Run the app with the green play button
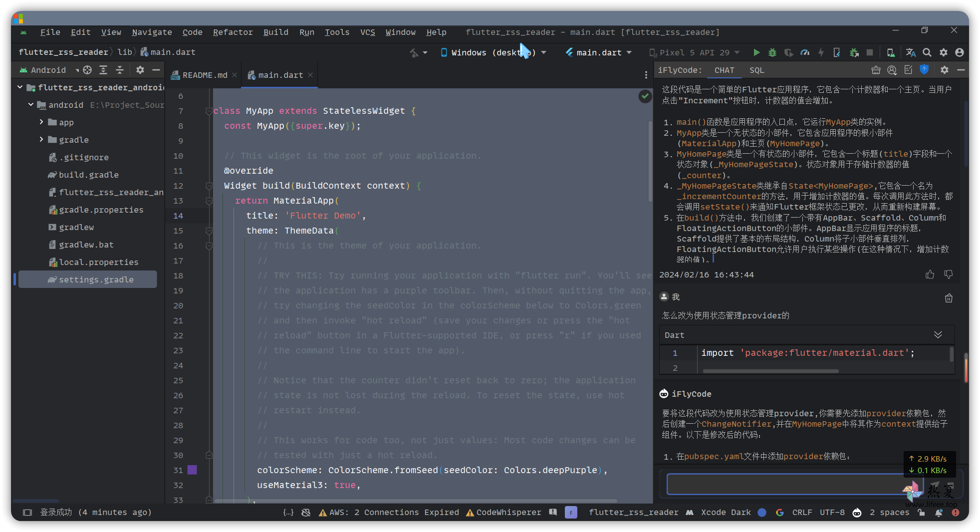 pos(756,52)
